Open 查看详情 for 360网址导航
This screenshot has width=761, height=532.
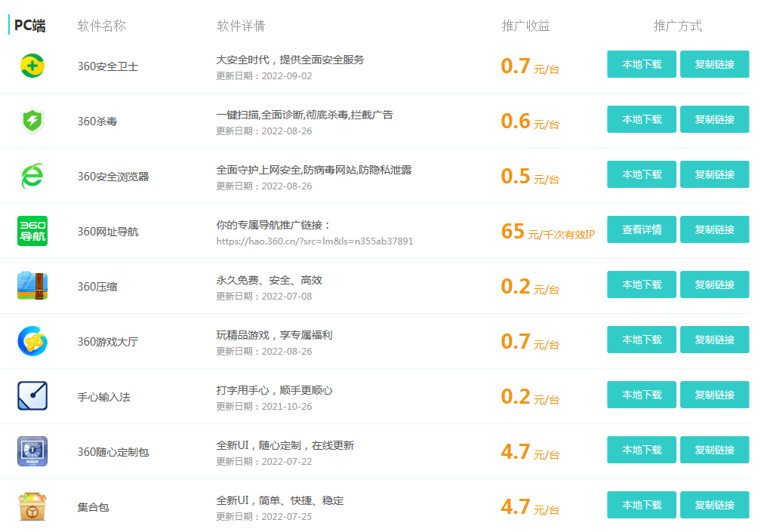[x=642, y=229]
